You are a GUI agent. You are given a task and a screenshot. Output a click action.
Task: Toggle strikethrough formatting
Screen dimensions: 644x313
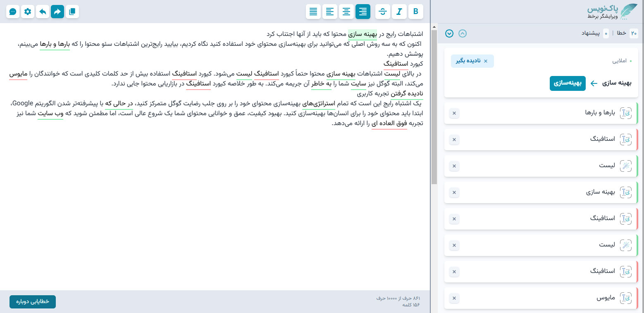pos(383,12)
